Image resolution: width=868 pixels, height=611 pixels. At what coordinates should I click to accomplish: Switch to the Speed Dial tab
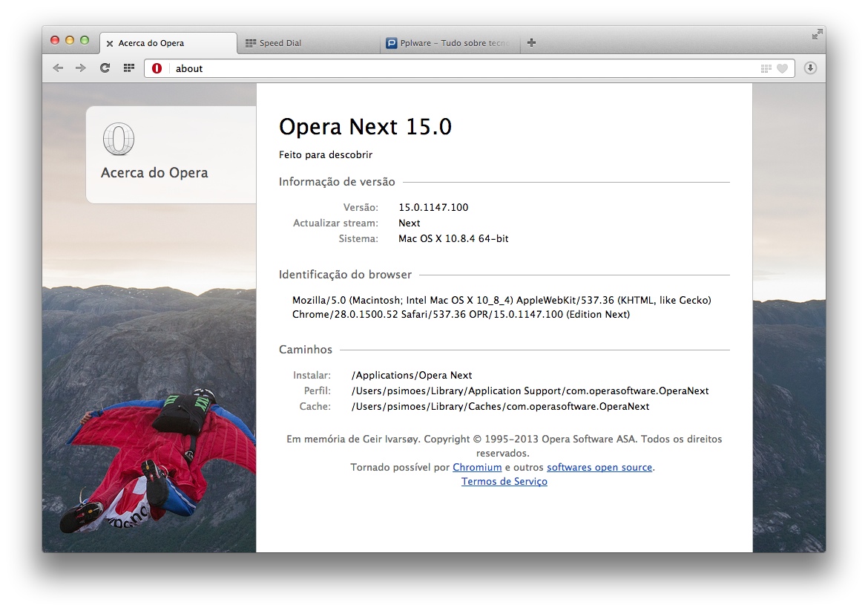coord(309,42)
